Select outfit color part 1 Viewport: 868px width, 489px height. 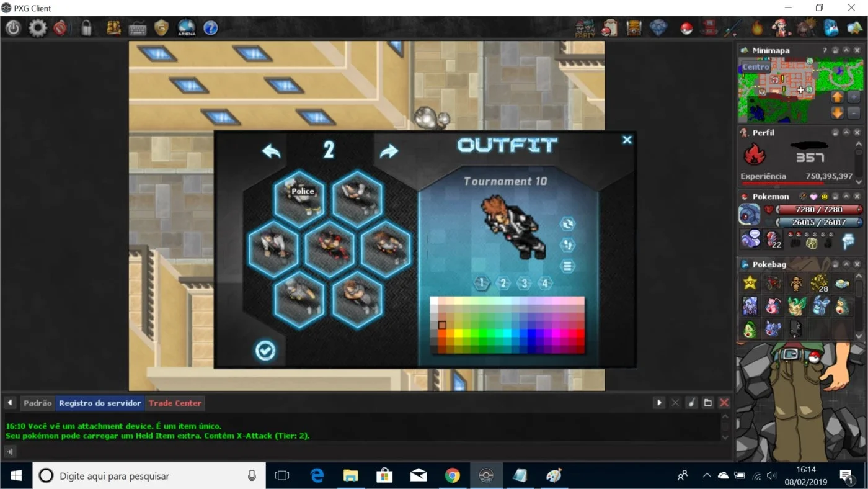click(x=482, y=284)
